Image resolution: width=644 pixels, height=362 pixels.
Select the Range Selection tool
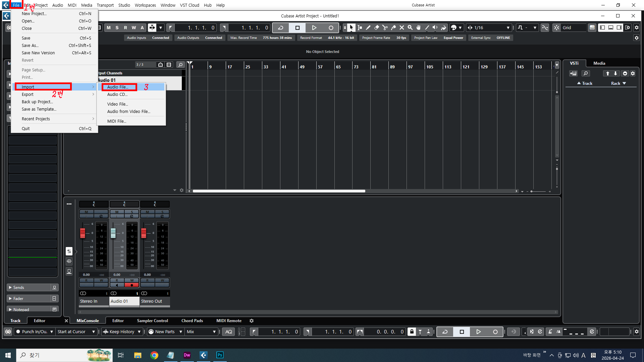(360, 27)
